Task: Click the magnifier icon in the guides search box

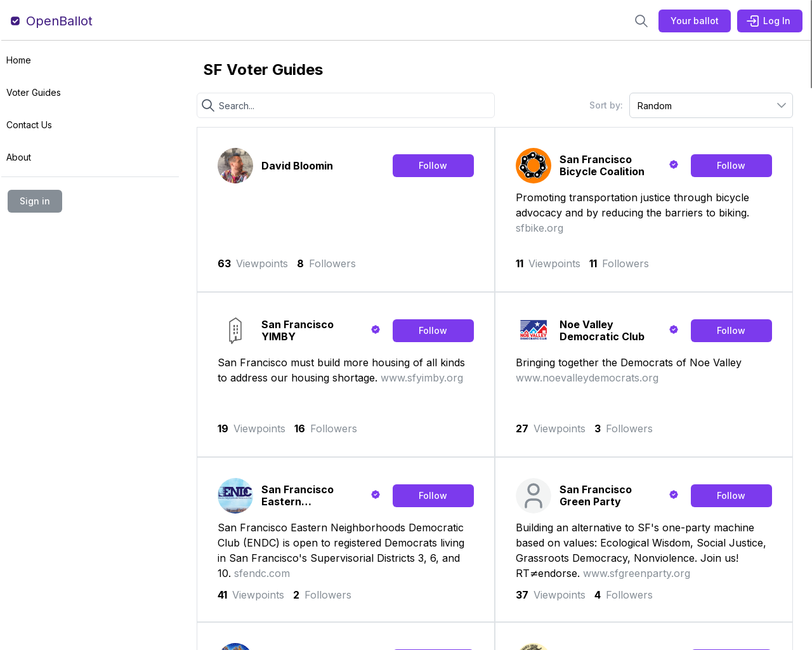Action: pos(208,105)
